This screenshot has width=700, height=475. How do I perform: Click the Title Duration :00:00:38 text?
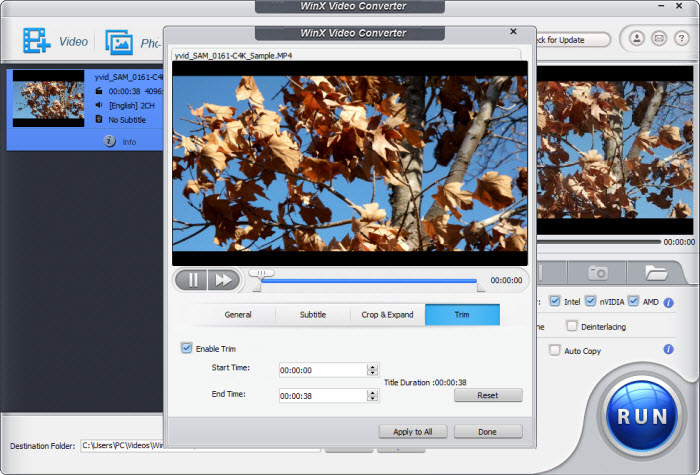point(425,382)
